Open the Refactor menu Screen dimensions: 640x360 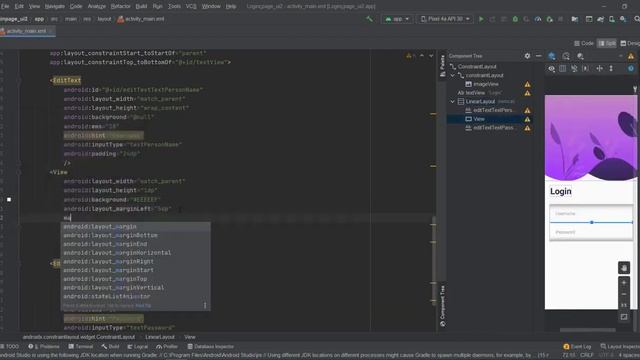pos(120,7)
